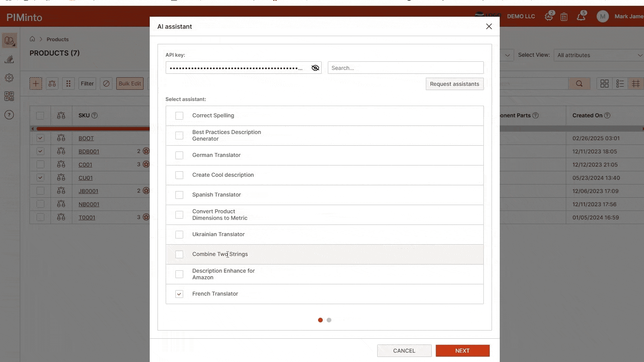The height and width of the screenshot is (362, 644).
Task: Check Combine Two Strings assistant
Action: coord(179,254)
